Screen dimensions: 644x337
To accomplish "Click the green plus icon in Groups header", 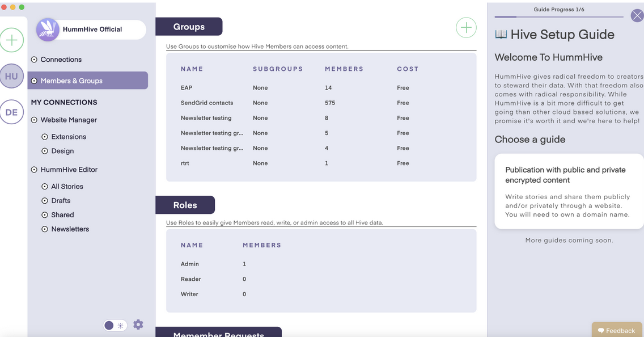I will tap(466, 27).
